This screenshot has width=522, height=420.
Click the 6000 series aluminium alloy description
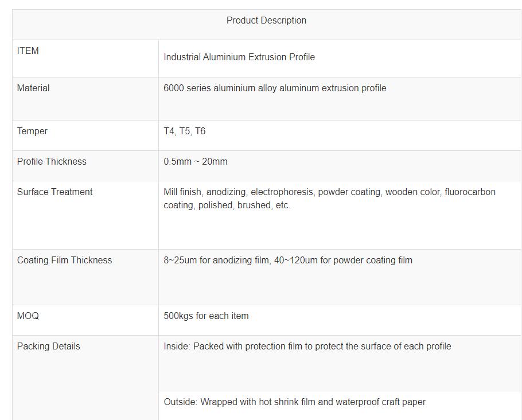[x=275, y=88]
